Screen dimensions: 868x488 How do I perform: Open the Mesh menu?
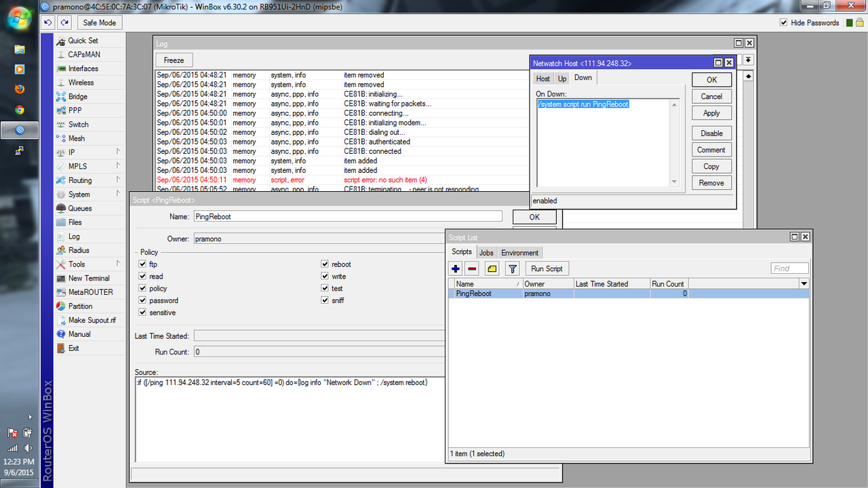point(76,138)
